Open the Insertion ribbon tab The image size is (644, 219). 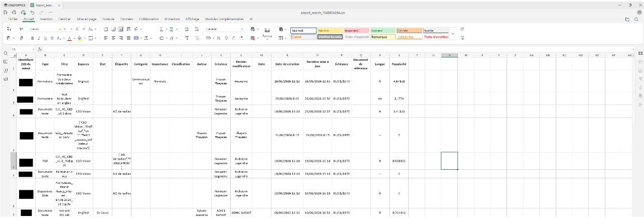46,19
